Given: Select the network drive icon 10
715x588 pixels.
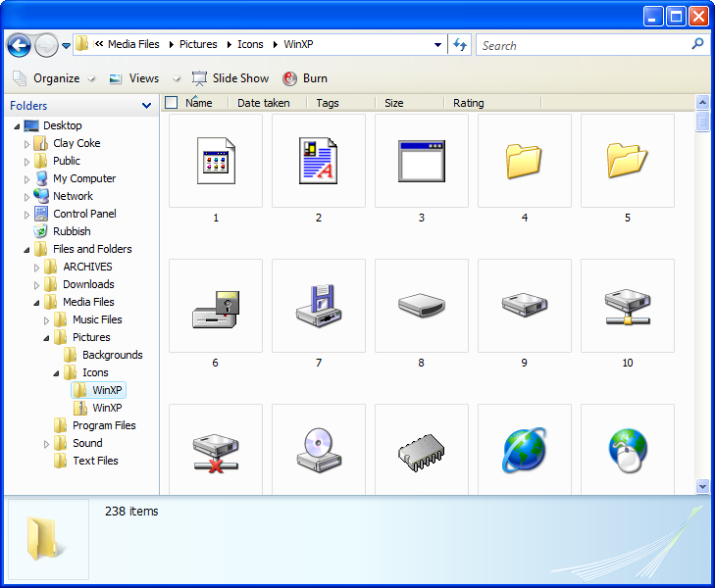Looking at the screenshot, I should 628,306.
